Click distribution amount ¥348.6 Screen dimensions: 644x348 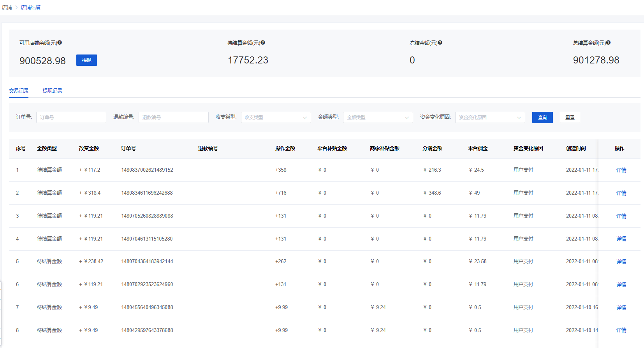click(x=432, y=193)
